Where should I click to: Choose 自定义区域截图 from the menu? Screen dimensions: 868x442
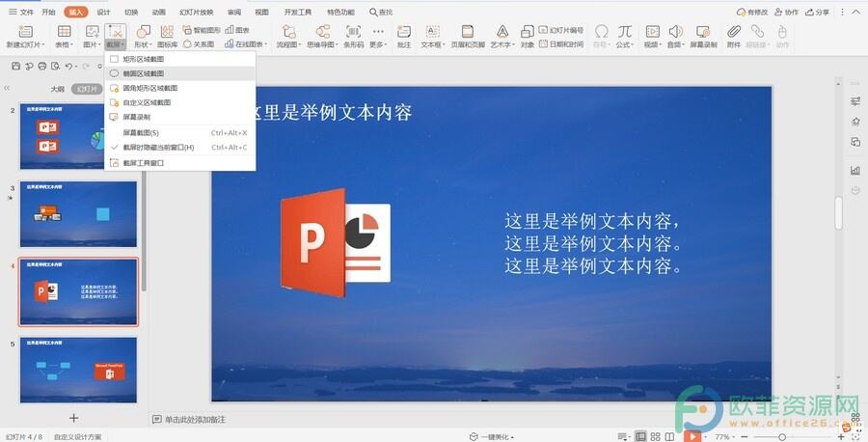coord(178,102)
